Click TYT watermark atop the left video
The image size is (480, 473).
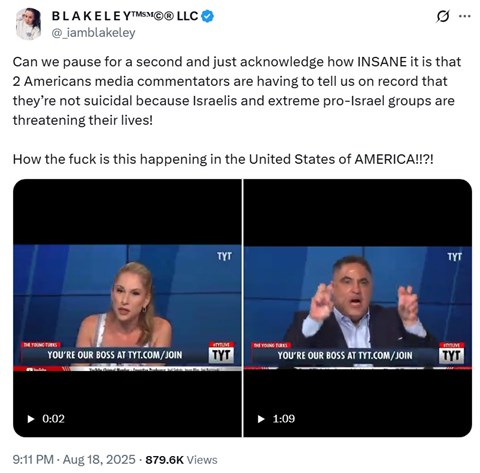coord(224,256)
